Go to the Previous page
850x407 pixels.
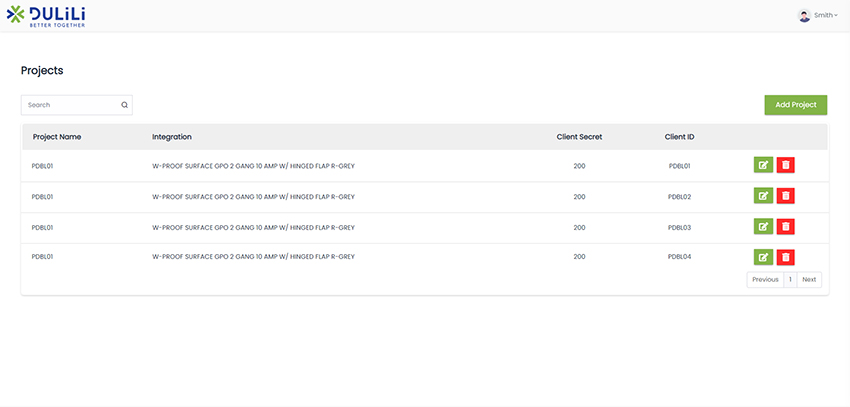pyautogui.click(x=765, y=280)
